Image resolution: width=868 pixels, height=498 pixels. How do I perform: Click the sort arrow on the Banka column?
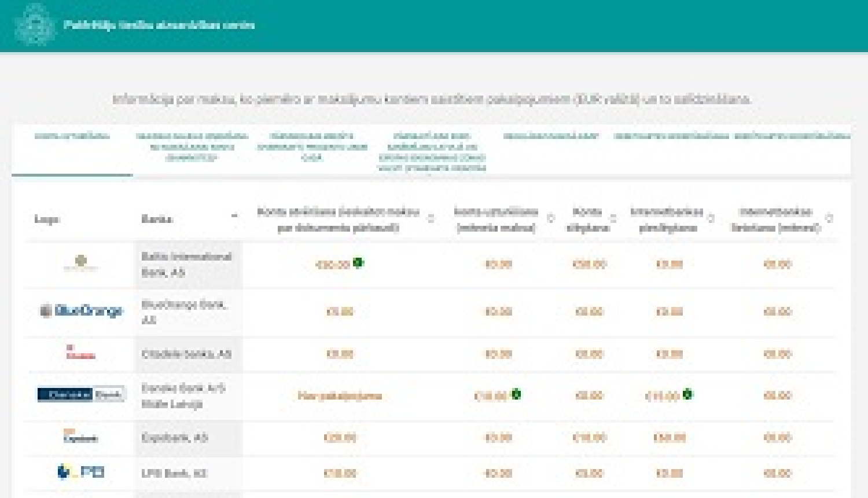tap(234, 217)
